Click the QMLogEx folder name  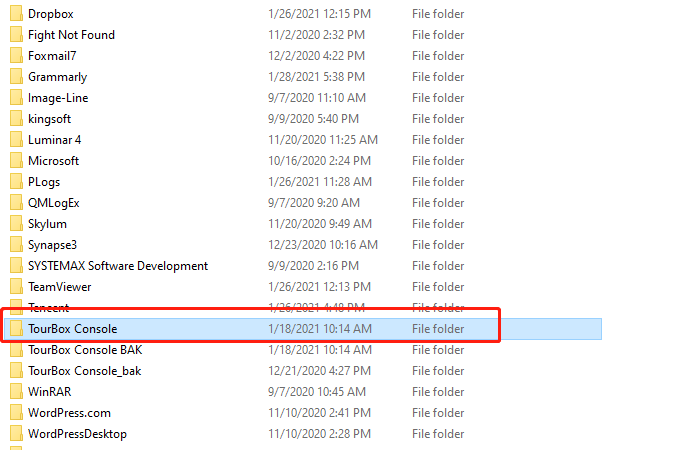(54, 203)
